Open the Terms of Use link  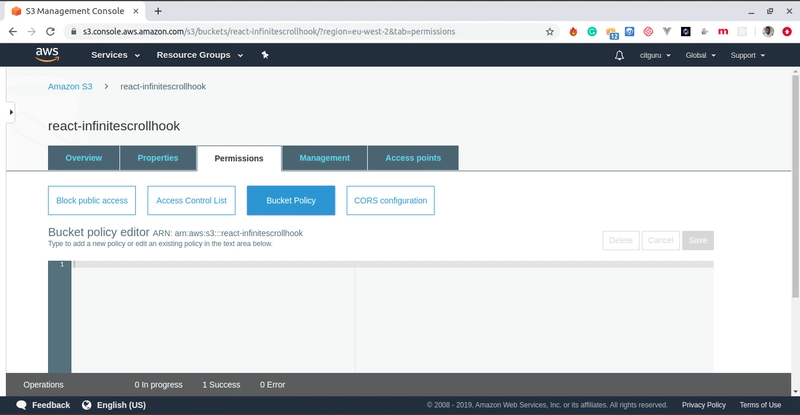point(760,405)
